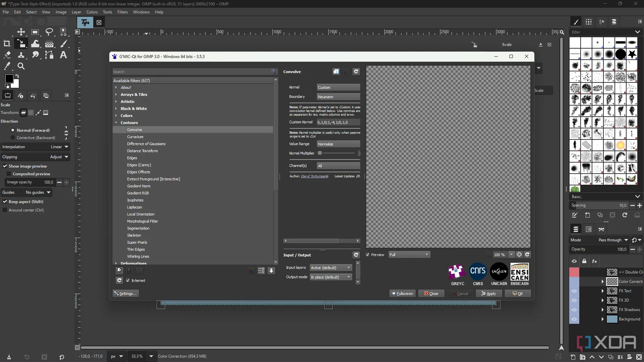This screenshot has width=644, height=362.
Task: Reset Convolve parameters with reset icon
Action: pyautogui.click(x=356, y=71)
